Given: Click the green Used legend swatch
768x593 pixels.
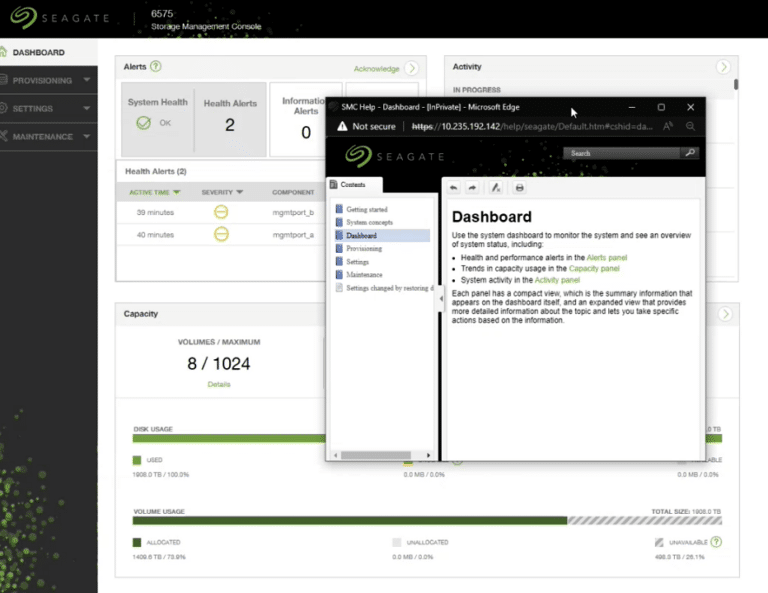Looking at the screenshot, I should pos(137,460).
